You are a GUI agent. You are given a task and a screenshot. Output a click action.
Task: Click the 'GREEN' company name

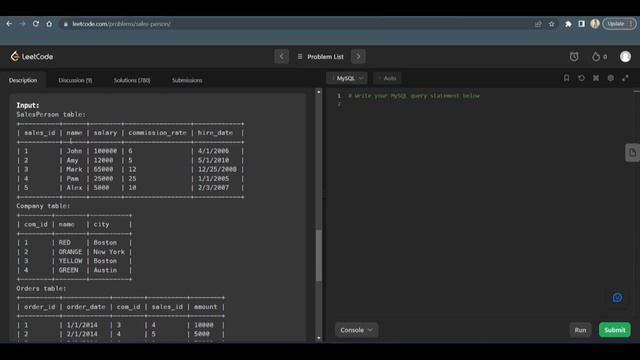tap(69, 270)
